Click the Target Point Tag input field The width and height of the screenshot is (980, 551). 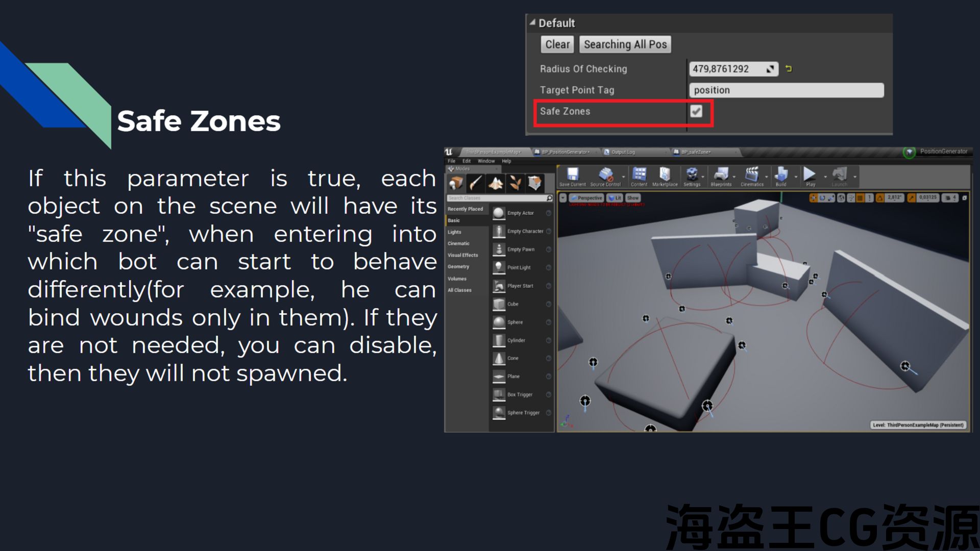click(786, 90)
